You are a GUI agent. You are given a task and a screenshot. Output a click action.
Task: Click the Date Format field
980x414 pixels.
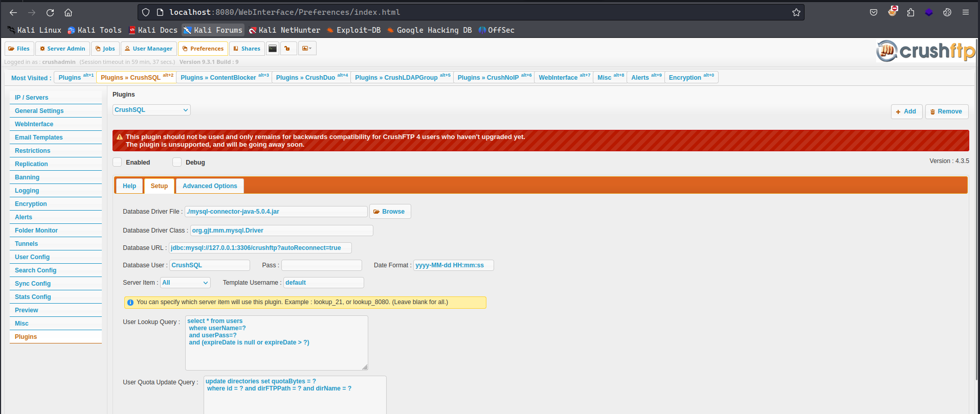click(454, 265)
